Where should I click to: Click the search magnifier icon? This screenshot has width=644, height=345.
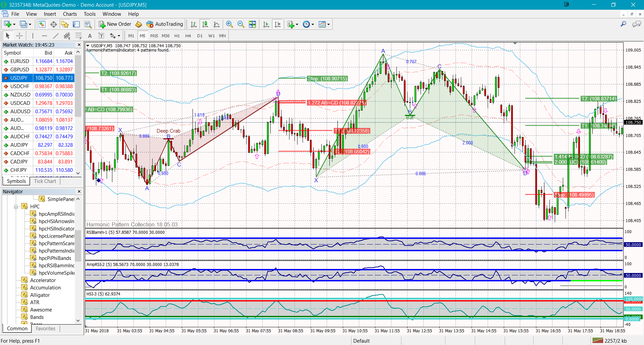coord(624,24)
